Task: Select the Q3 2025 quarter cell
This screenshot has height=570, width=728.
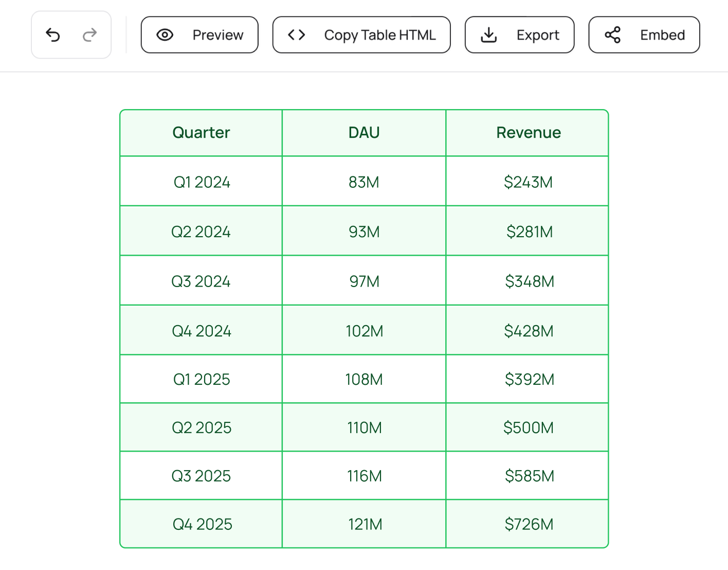Action: pos(201,476)
